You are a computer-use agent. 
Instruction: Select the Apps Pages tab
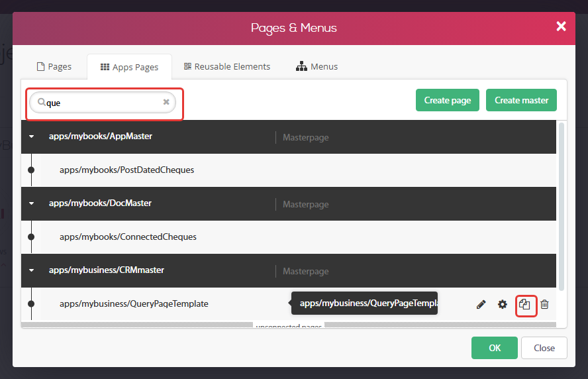[x=129, y=67]
